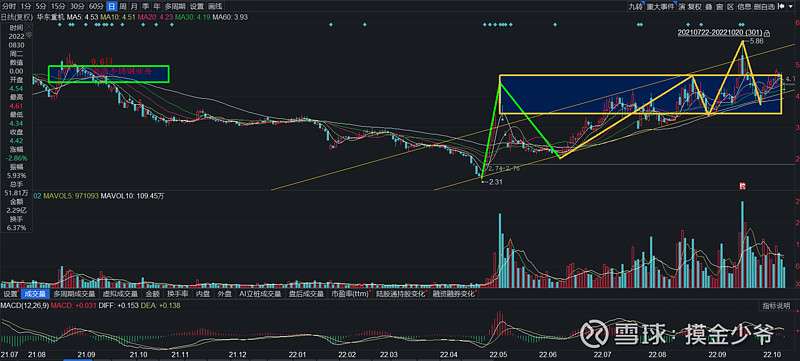Open chart 设置 in top toolbar
Screen dimensions: 800x361
pos(196,7)
